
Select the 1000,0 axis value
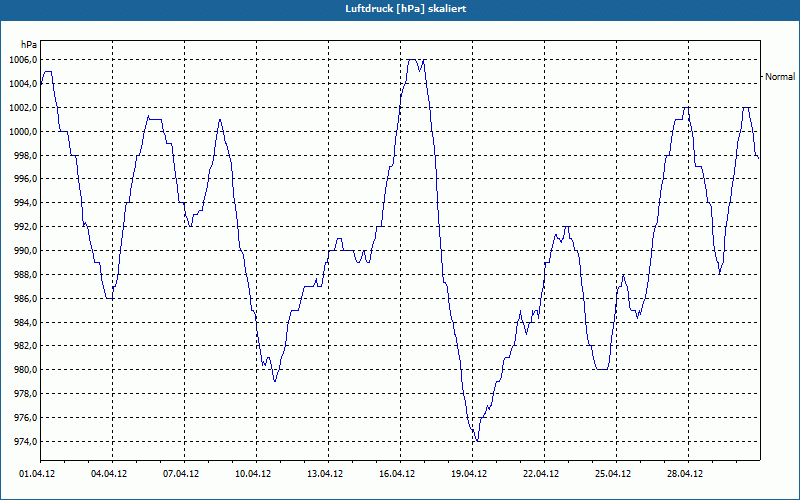tap(23, 132)
